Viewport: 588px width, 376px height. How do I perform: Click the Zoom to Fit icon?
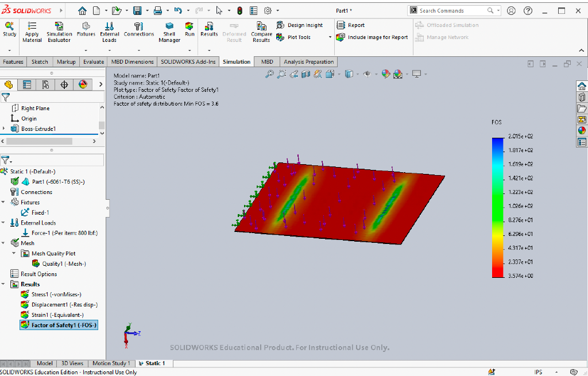click(x=269, y=74)
